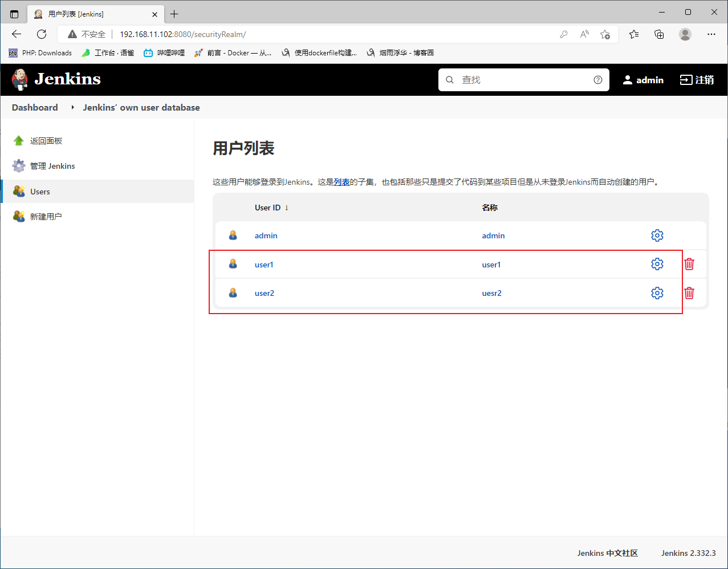Click the admin account name in header
This screenshot has width=728, height=569.
tap(650, 80)
